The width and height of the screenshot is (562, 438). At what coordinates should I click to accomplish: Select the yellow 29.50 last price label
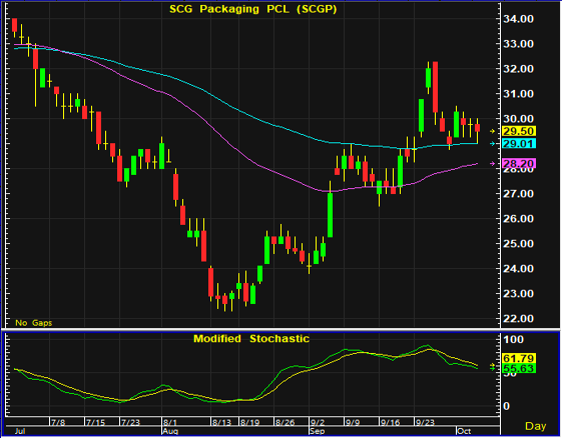pyautogui.click(x=519, y=131)
